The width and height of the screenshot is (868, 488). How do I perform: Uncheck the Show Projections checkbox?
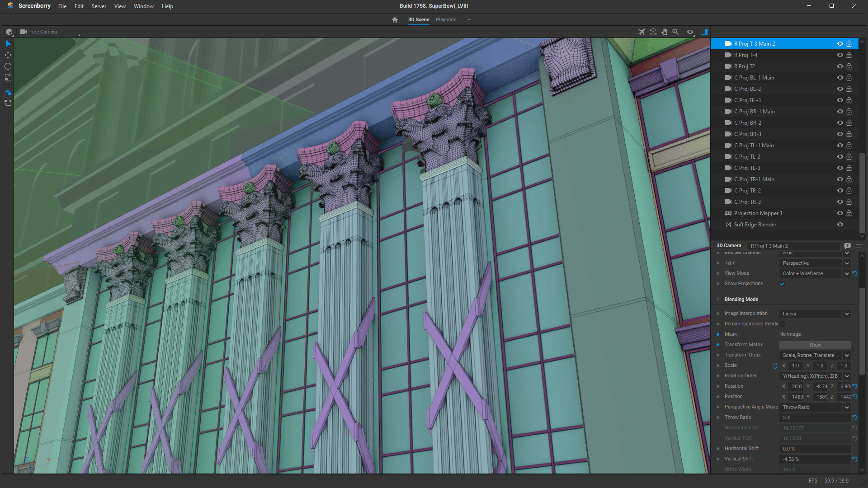pos(782,284)
